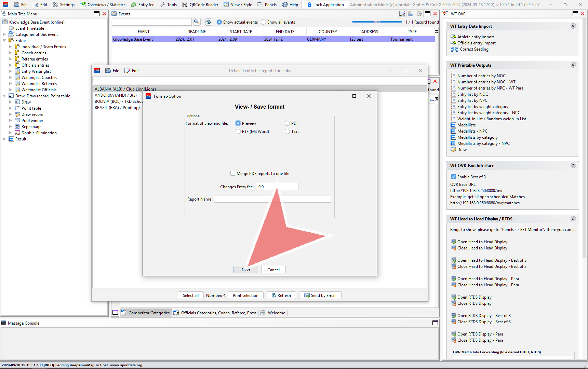
Task: Click the Report Name input field
Action: 272,199
